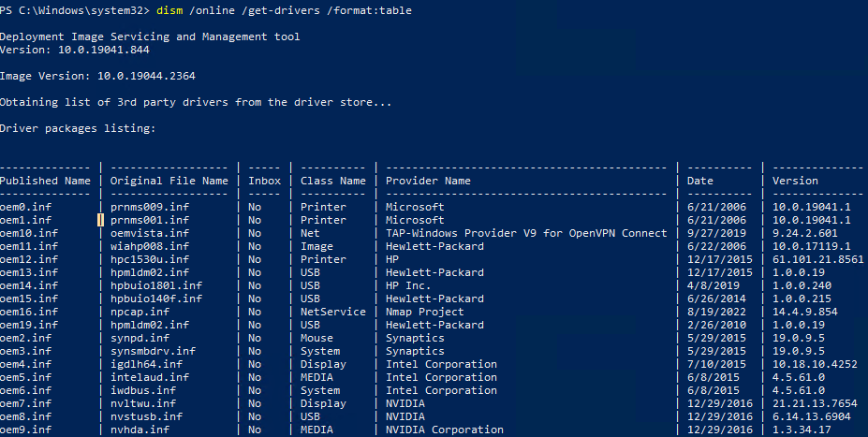
Task: Click the "Image Version: 10.0.19044.2364" line
Action: pyautogui.click(x=97, y=75)
